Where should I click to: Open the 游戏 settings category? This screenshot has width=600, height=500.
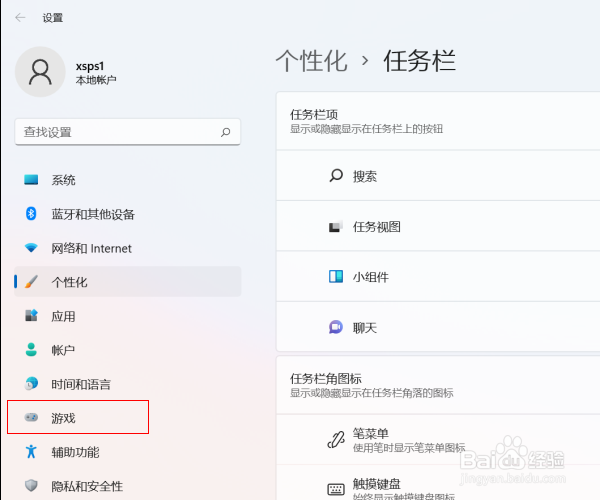pyautogui.click(x=127, y=418)
